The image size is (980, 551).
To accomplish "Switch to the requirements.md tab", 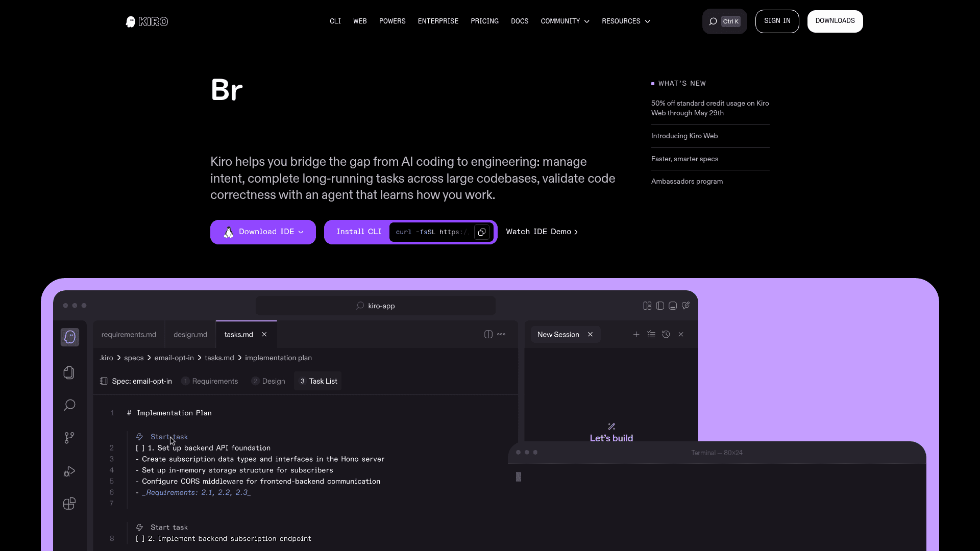I will tap(129, 335).
